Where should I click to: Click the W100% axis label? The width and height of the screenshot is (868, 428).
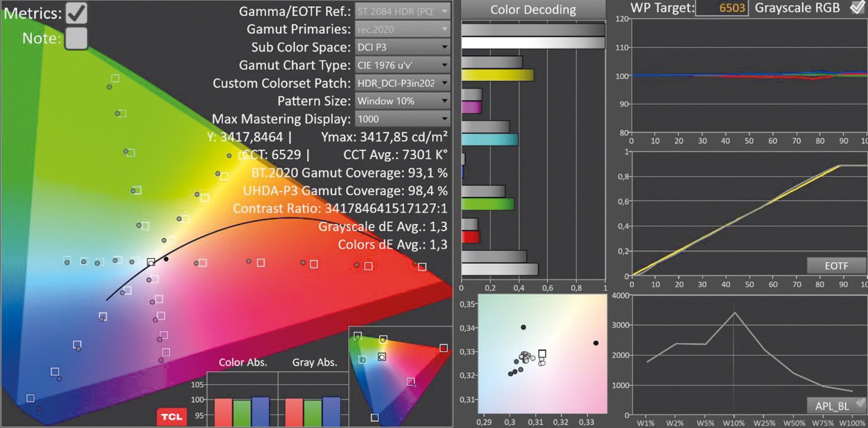852,423
